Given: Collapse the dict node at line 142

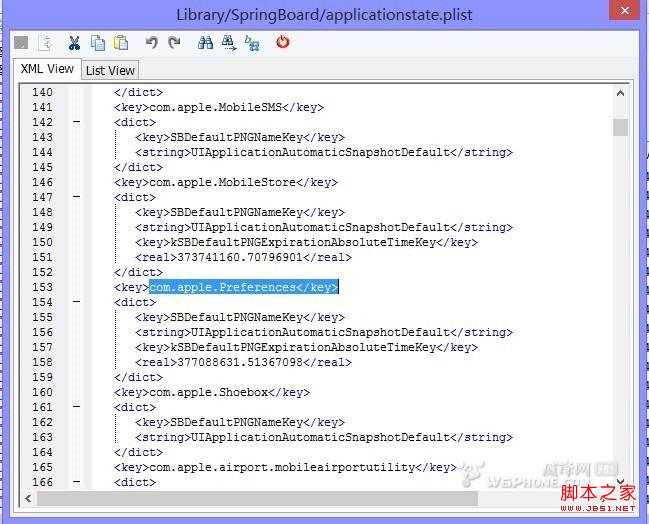Looking at the screenshot, I should tap(77, 122).
